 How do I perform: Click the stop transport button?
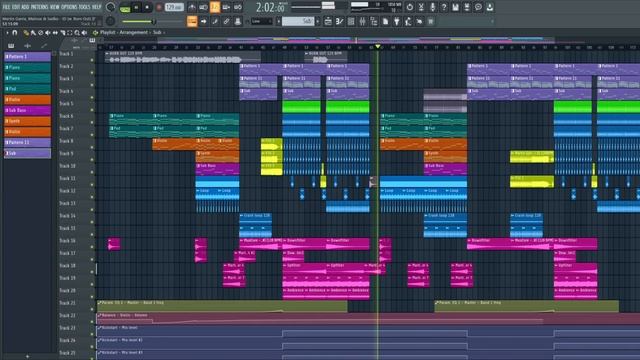(147, 7)
